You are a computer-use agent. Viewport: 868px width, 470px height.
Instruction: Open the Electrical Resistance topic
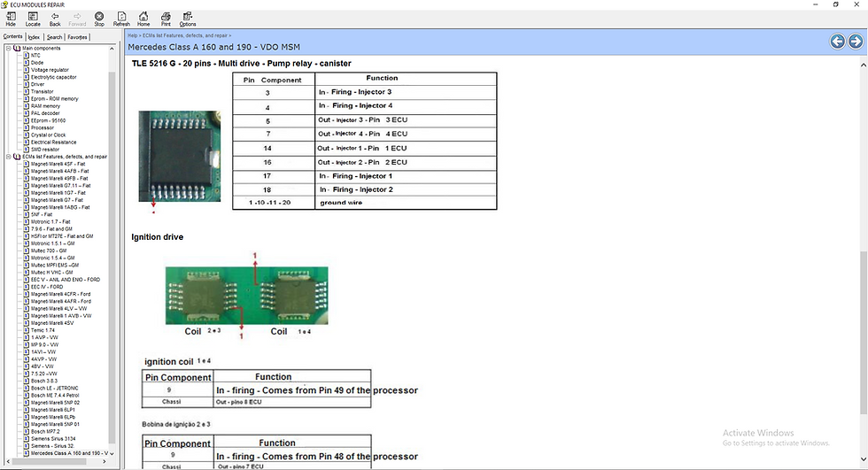tap(54, 143)
